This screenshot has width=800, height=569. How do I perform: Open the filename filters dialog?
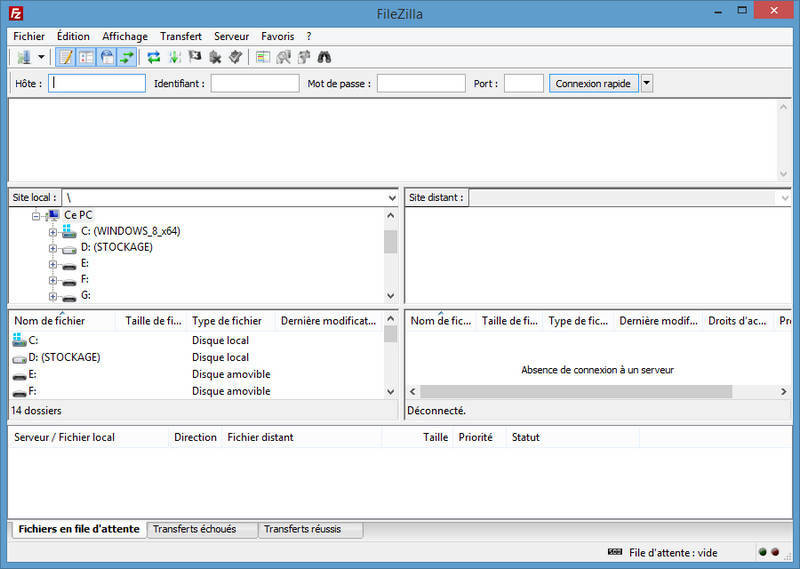click(x=263, y=57)
